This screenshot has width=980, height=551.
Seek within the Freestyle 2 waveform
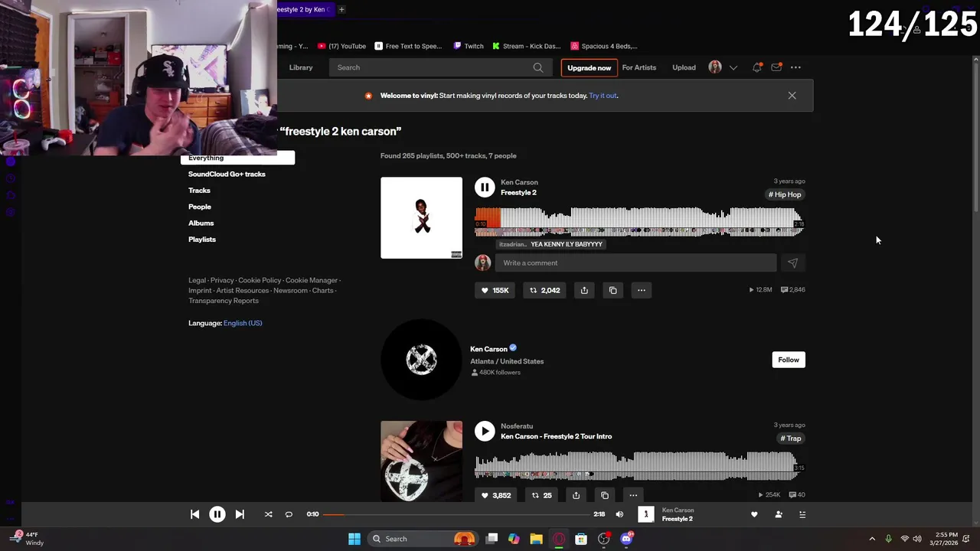(639, 222)
